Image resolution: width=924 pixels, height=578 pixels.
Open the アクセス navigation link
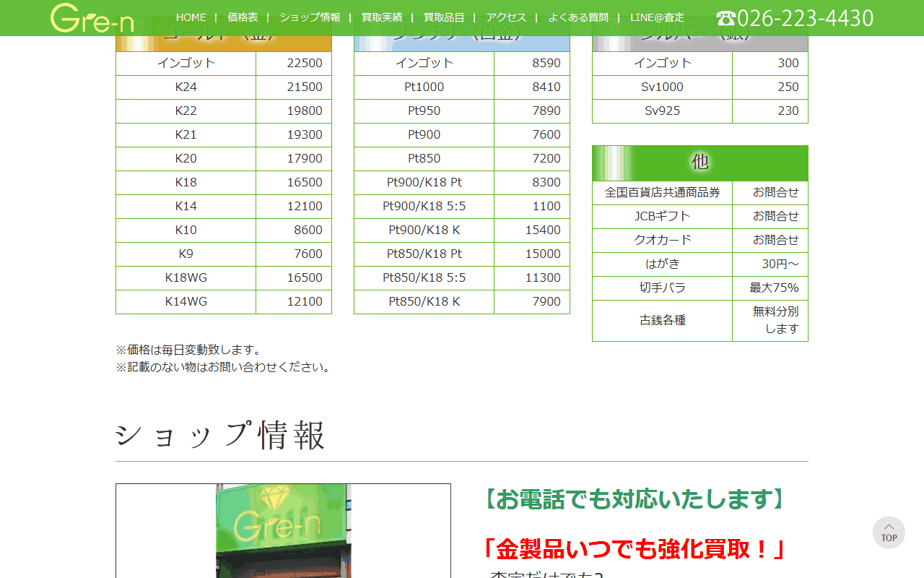point(506,17)
